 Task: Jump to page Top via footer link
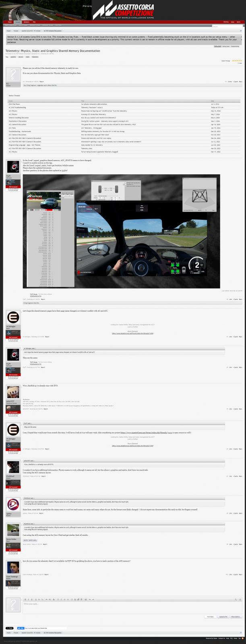coord(240,638)
